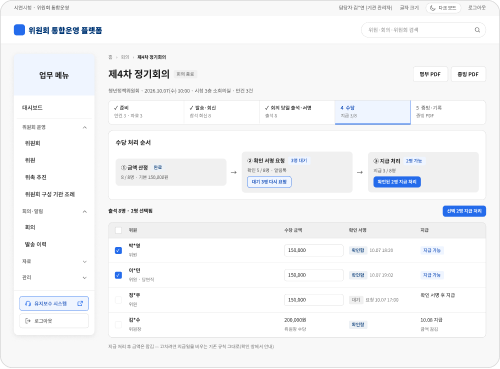
Task: Click the 명부 PDF button
Action: [x=430, y=74]
